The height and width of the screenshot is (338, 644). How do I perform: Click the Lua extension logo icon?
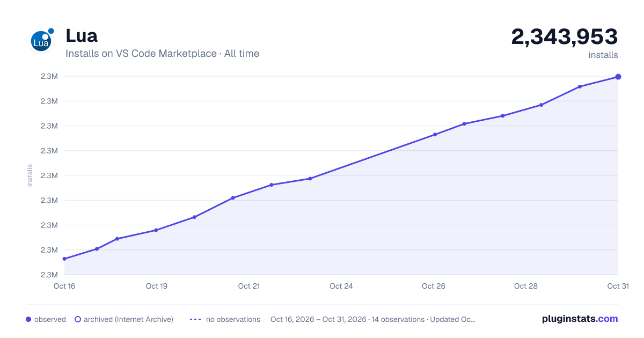(42, 40)
